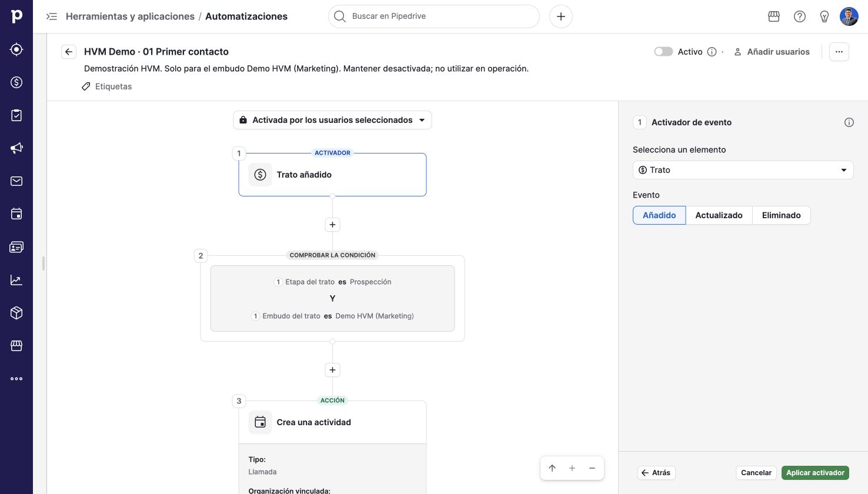868x494 pixels.
Task: Zoom in on the canvas
Action: 572,468
